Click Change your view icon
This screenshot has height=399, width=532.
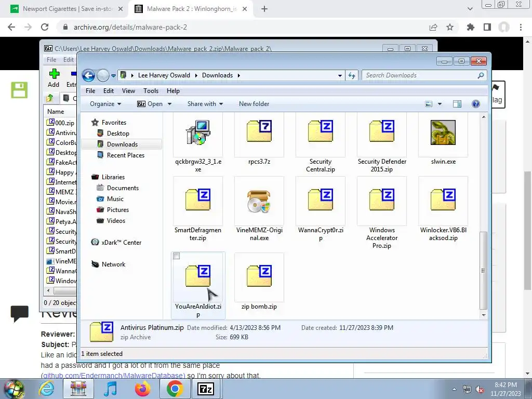(429, 104)
